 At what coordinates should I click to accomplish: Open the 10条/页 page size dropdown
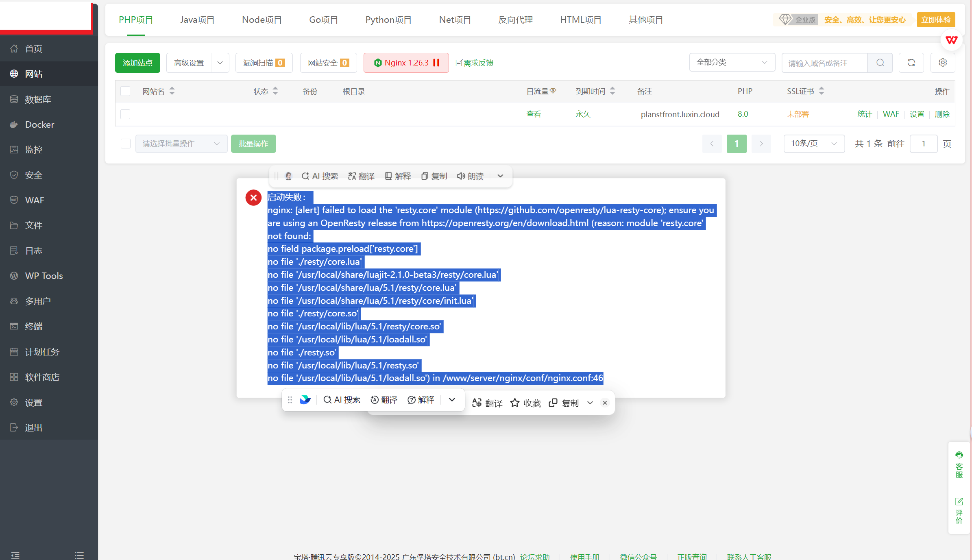tap(813, 144)
